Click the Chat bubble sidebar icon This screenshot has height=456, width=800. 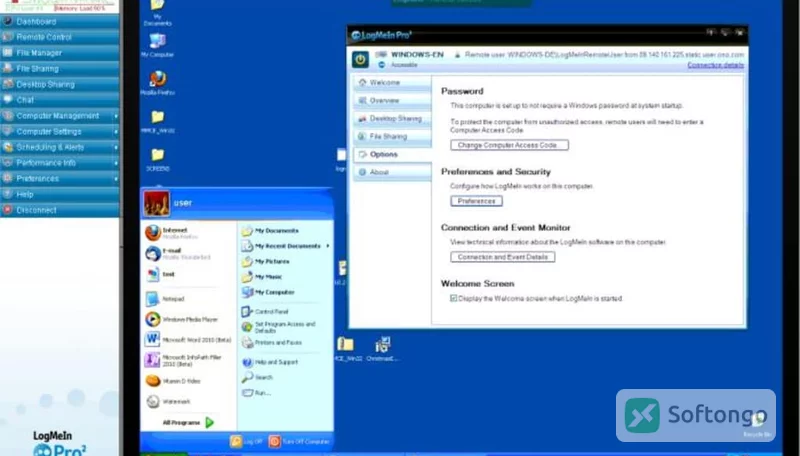(7, 99)
